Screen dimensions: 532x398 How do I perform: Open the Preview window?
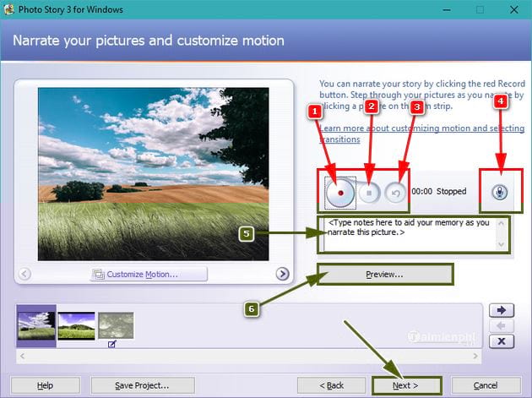[x=385, y=275]
